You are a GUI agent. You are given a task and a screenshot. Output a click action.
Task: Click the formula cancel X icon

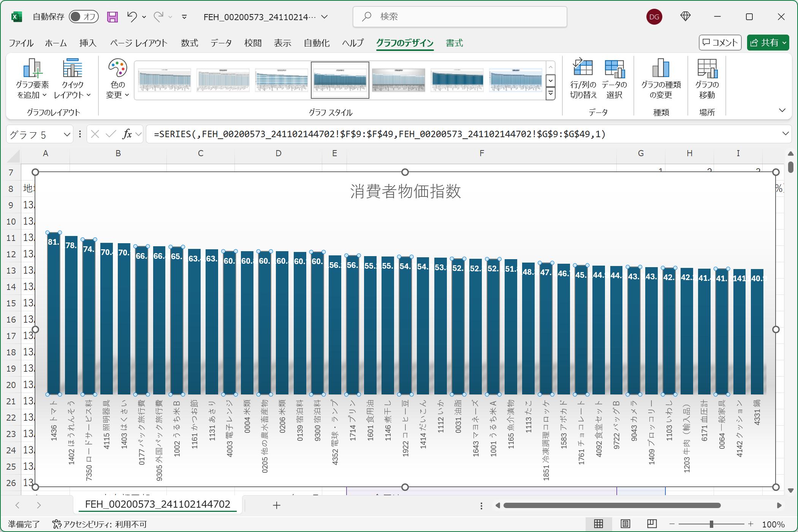point(95,134)
